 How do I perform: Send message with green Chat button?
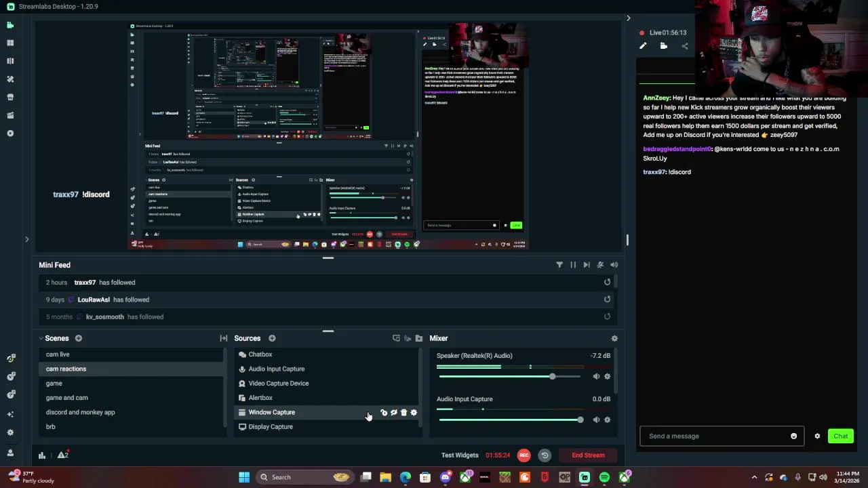click(841, 436)
